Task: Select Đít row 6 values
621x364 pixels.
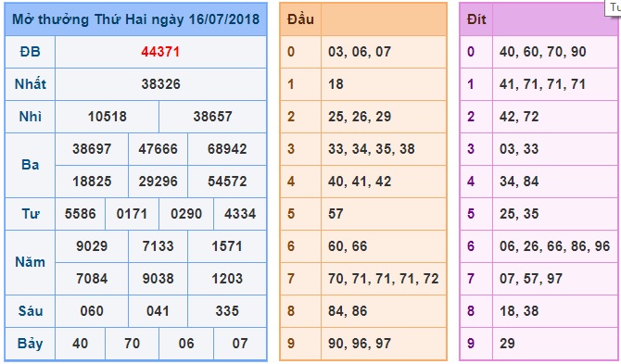Action: (555, 246)
